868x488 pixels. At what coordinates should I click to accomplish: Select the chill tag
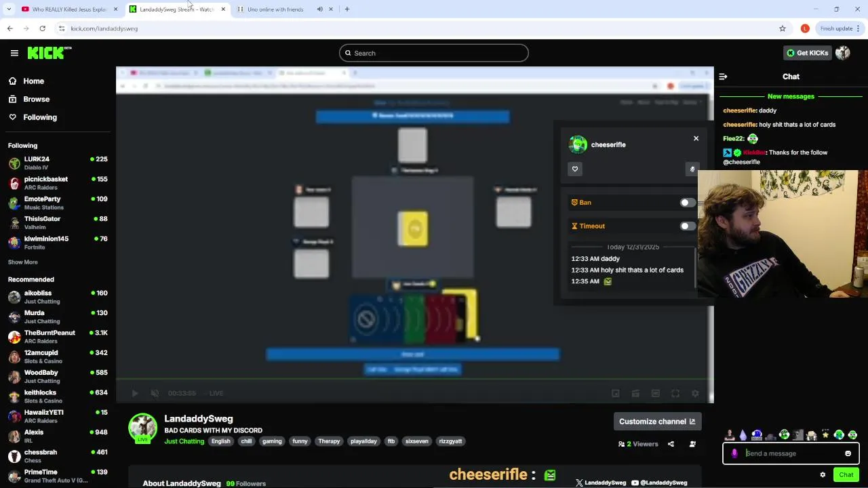(x=246, y=441)
